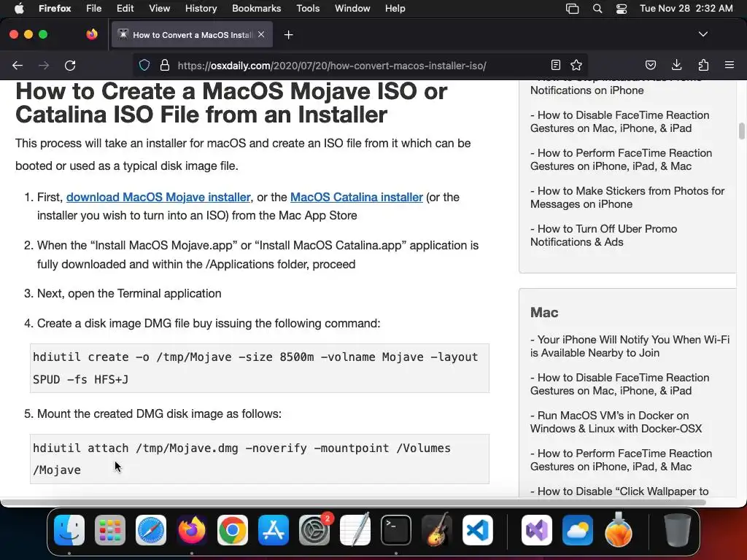Open How to Disable FaceTime Reaction Gestures top link
The image size is (747, 560).
point(620,122)
